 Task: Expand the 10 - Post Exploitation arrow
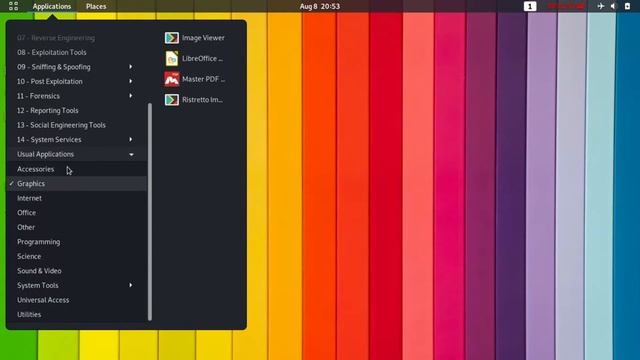[131, 81]
